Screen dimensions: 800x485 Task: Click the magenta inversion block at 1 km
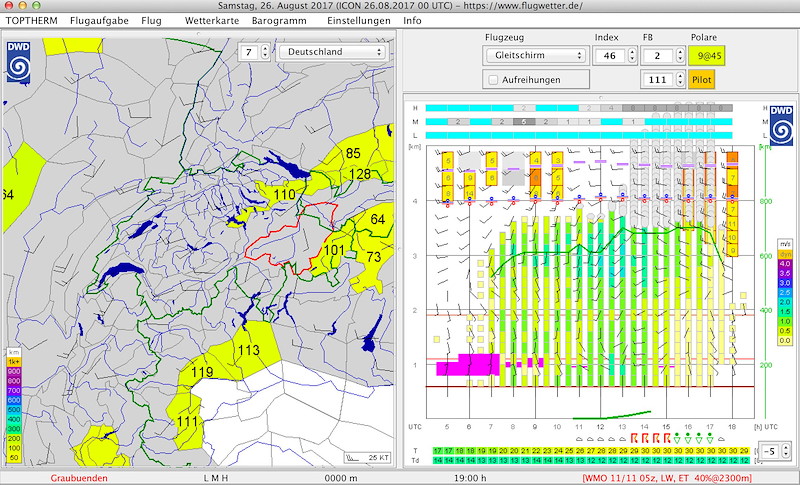[x=468, y=365]
